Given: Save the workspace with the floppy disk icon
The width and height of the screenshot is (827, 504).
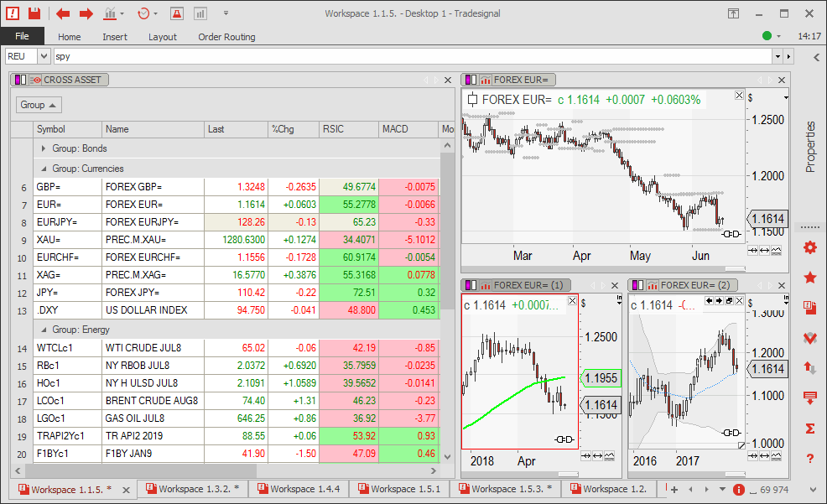Looking at the screenshot, I should [34, 13].
